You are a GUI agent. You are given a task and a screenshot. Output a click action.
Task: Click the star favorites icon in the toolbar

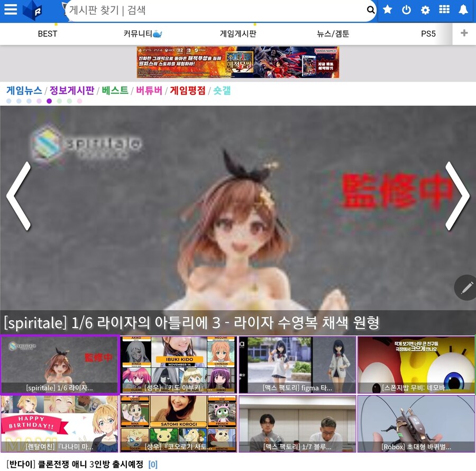(x=387, y=10)
